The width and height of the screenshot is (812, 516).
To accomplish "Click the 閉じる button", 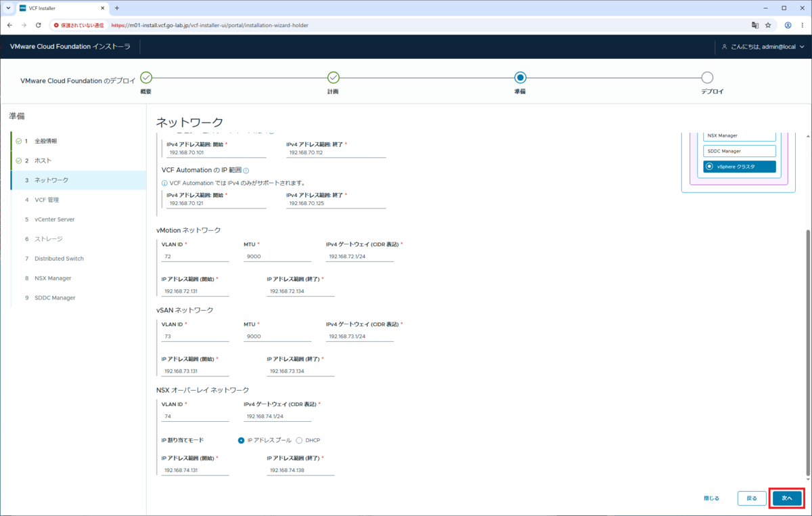I will pyautogui.click(x=711, y=498).
